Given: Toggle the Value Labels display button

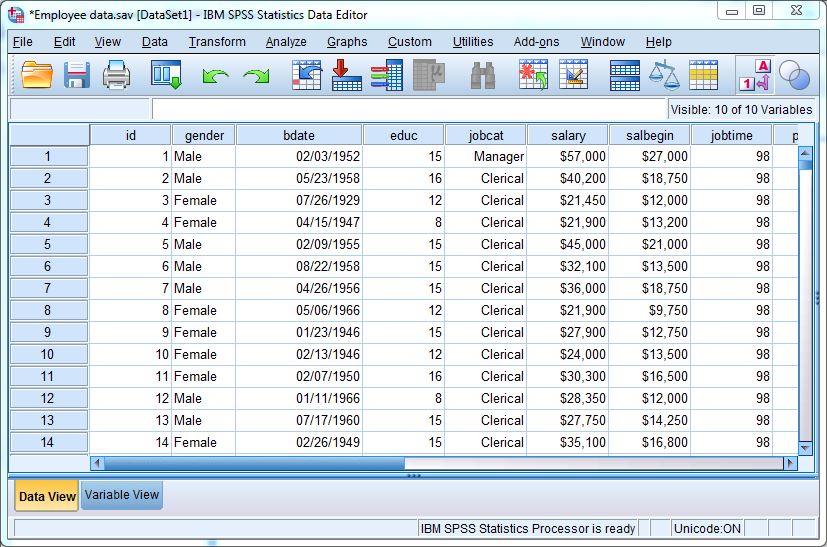Looking at the screenshot, I should point(754,75).
